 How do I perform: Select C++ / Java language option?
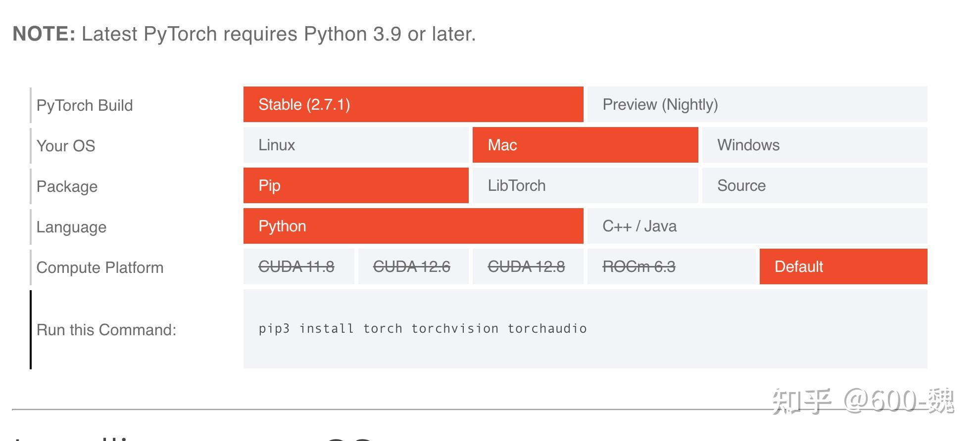click(x=757, y=226)
